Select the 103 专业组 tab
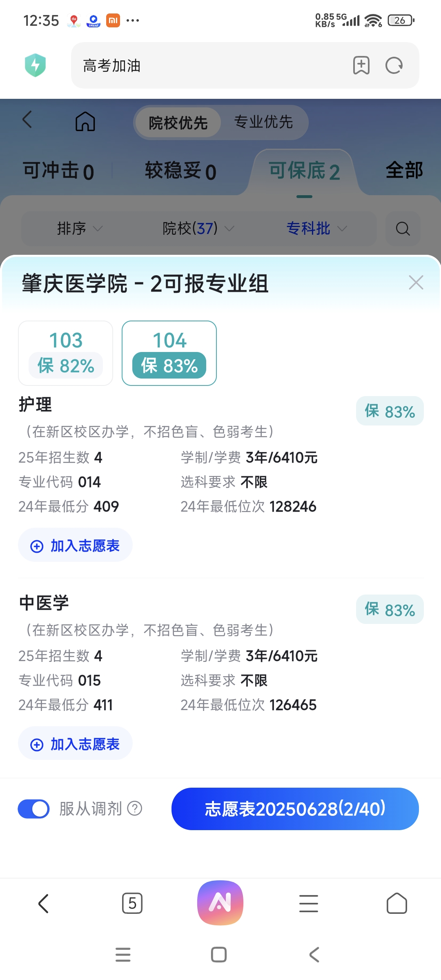This screenshot has width=441, height=980. tap(66, 353)
